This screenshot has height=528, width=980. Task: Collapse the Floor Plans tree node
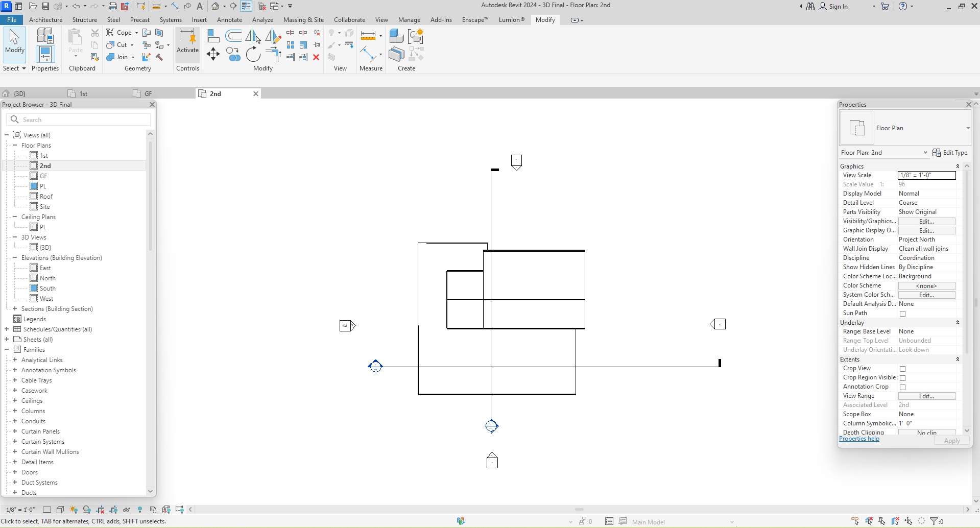tap(15, 145)
